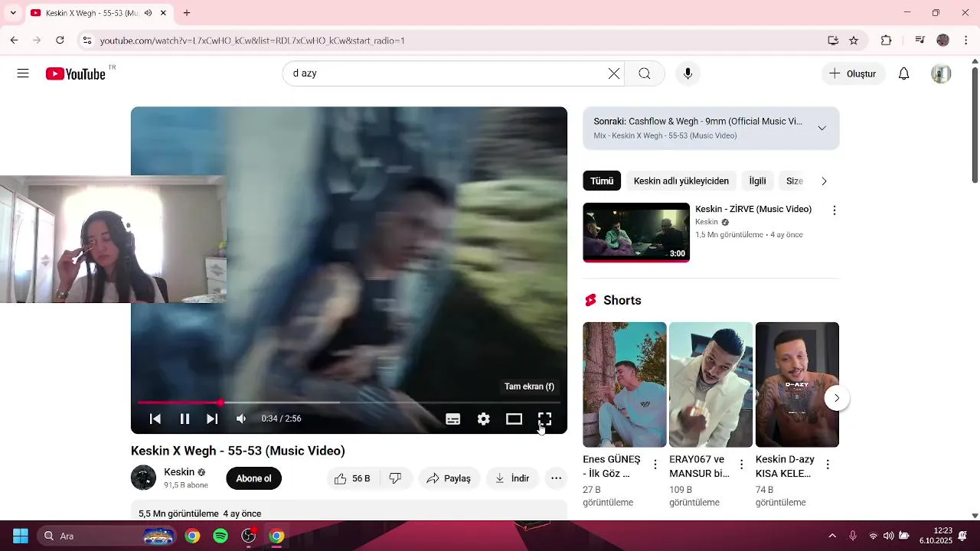Open the player settings gear
Viewport: 980px width, 551px height.
coord(484,419)
